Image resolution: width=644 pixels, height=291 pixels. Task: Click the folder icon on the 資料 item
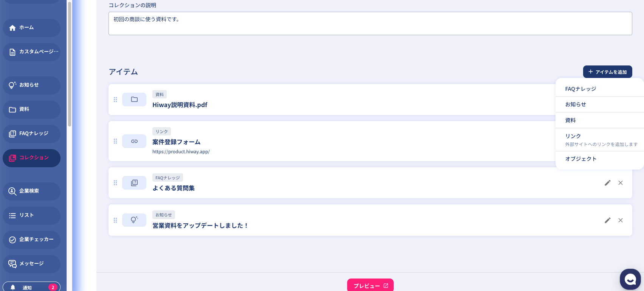pos(134,100)
